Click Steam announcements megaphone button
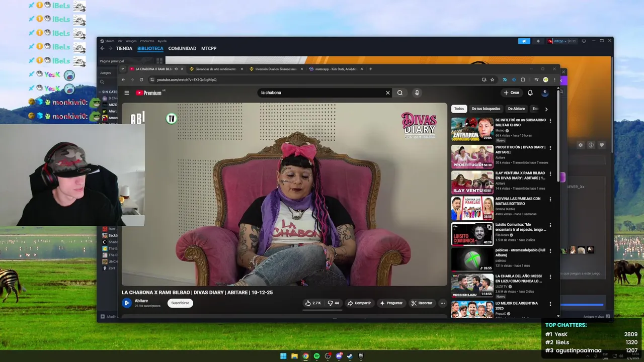This screenshot has height=362, width=644. click(524, 41)
